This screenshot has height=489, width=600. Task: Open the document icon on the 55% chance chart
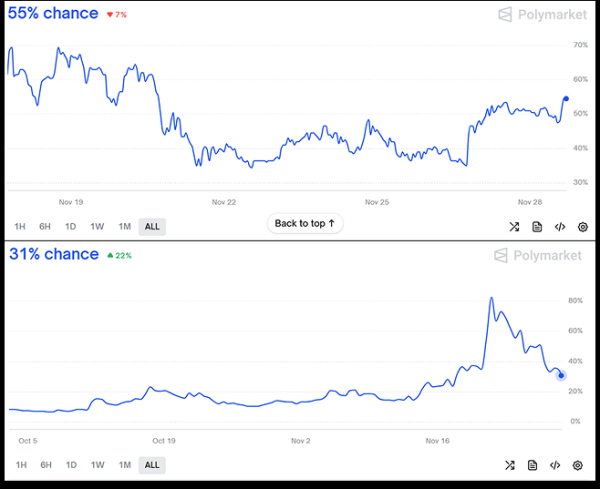(x=537, y=227)
